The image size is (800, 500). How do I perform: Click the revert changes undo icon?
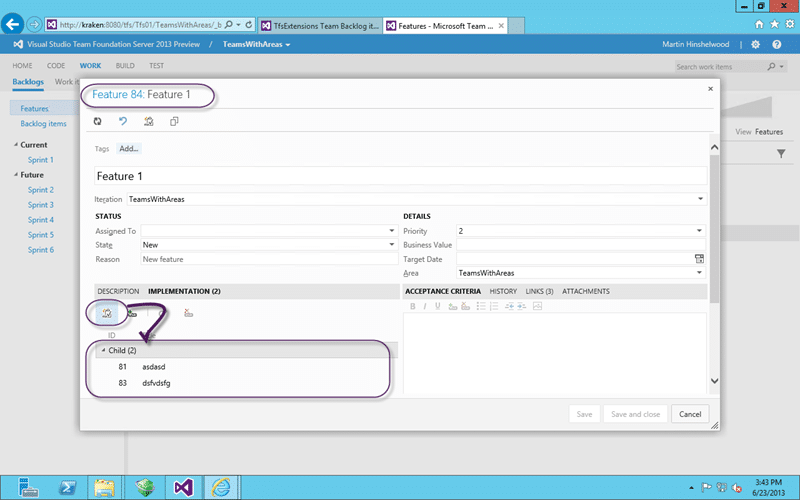(x=123, y=121)
